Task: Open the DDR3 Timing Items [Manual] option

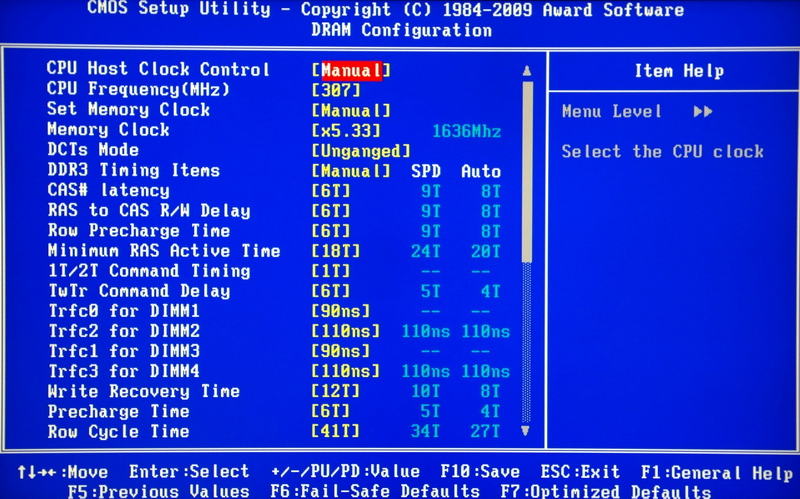Action: pyautogui.click(x=351, y=170)
